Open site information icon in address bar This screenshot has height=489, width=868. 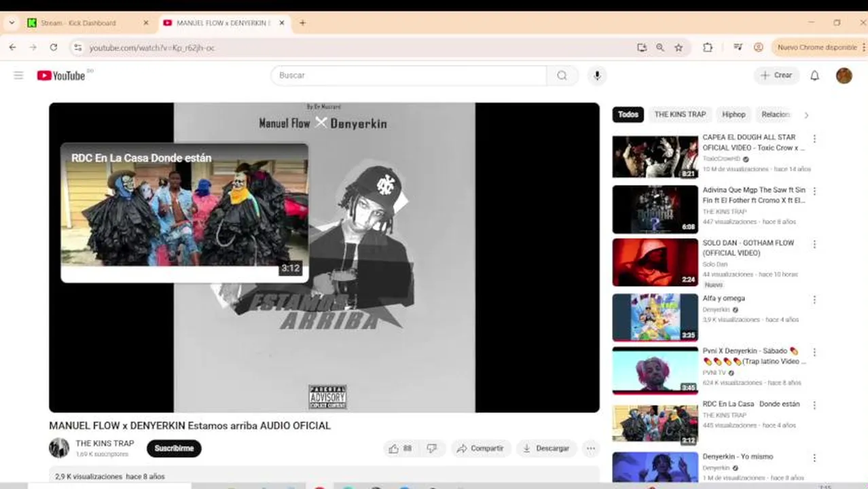pos(77,48)
